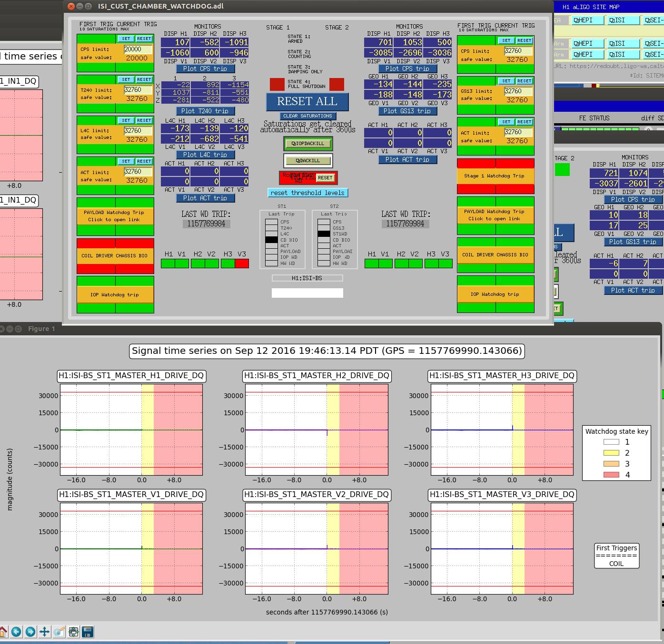Click SET for Stage 1 CPS limit

point(126,39)
